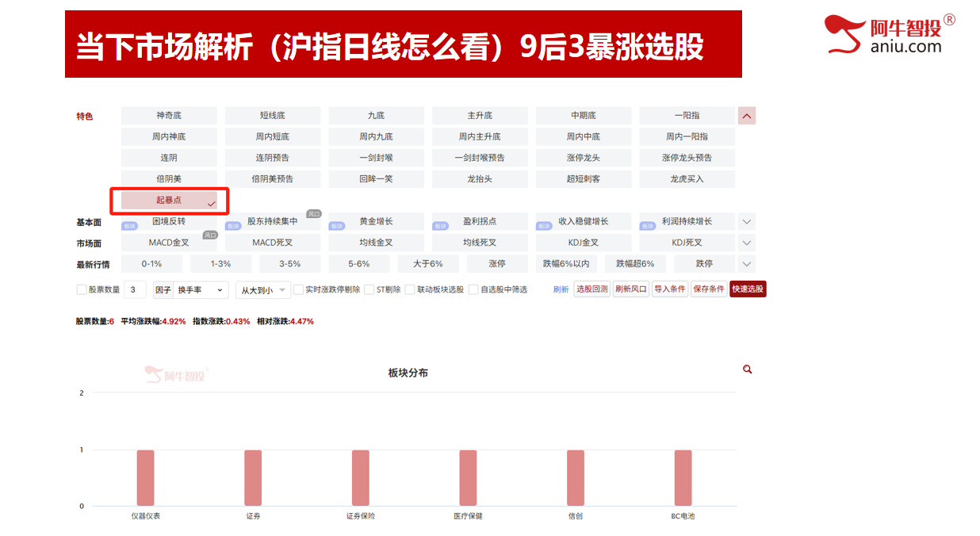Image resolution: width=980 pixels, height=536 pixels.
Task: Pick the 倍阴美预告 filter
Action: [273, 179]
